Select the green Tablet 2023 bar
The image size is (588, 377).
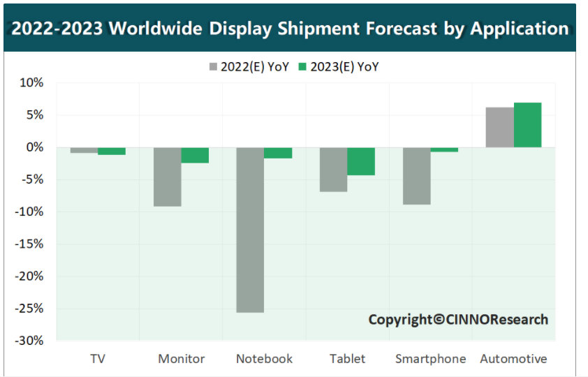click(x=361, y=161)
